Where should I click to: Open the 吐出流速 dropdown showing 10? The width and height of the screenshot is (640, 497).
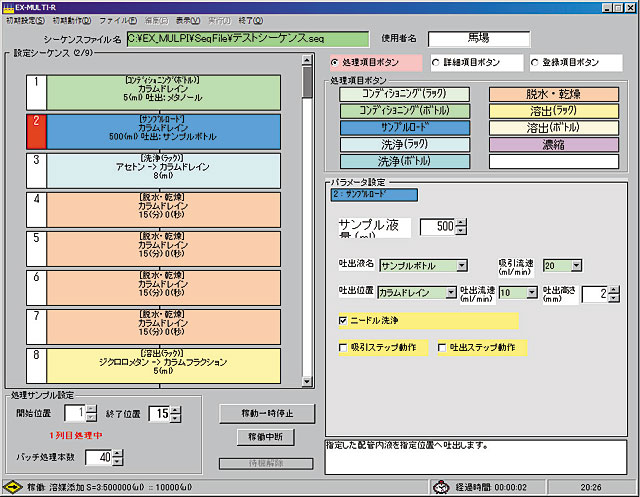tap(532, 293)
